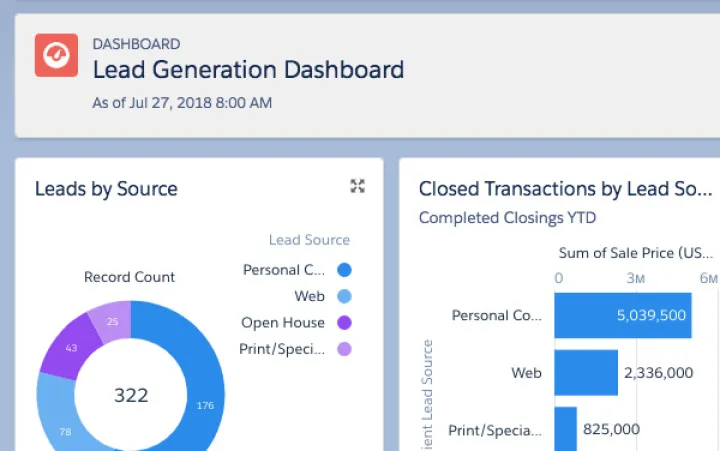Click the Web legend light blue dot
This screenshot has width=720, height=451.
point(344,296)
